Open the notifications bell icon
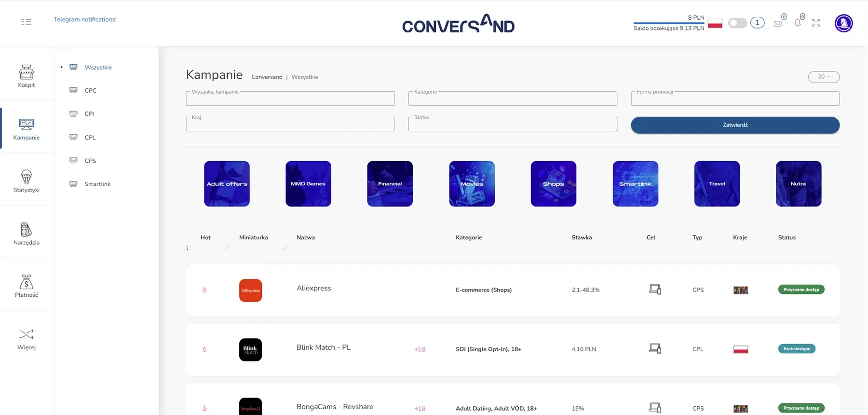868x415 pixels. (x=798, y=23)
